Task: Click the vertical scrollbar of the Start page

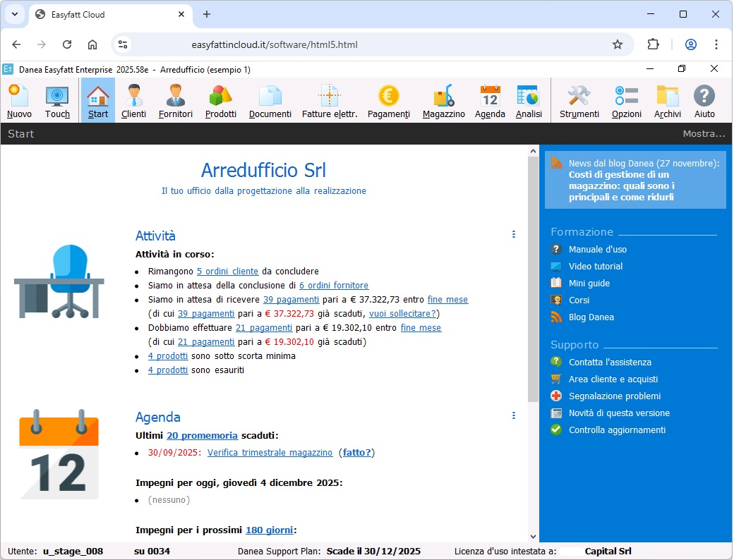Action: click(x=533, y=282)
